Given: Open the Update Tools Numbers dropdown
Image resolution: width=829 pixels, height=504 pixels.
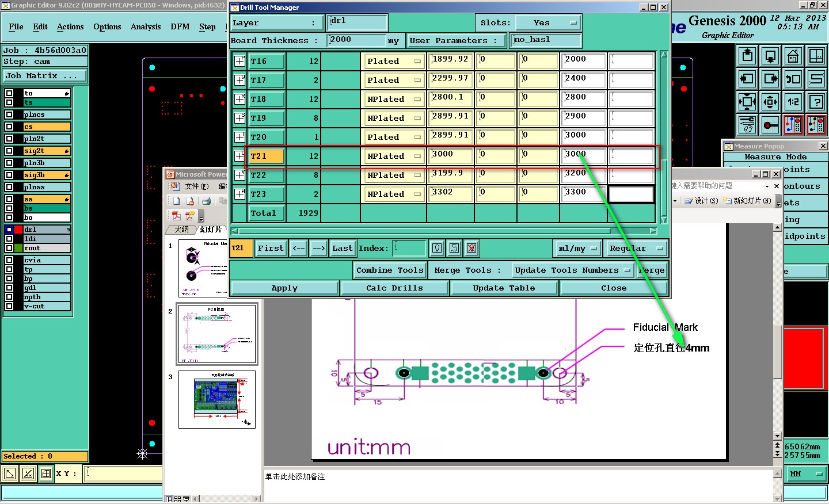Looking at the screenshot, I should (573, 270).
